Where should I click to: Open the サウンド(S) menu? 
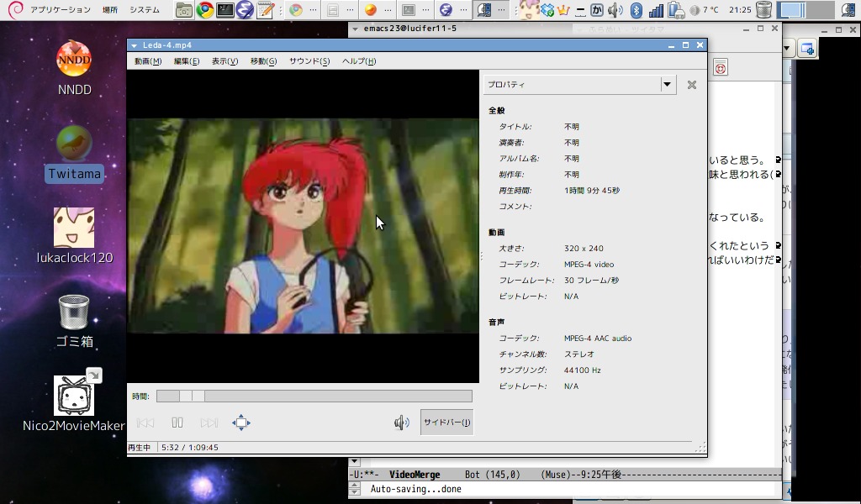click(x=309, y=60)
